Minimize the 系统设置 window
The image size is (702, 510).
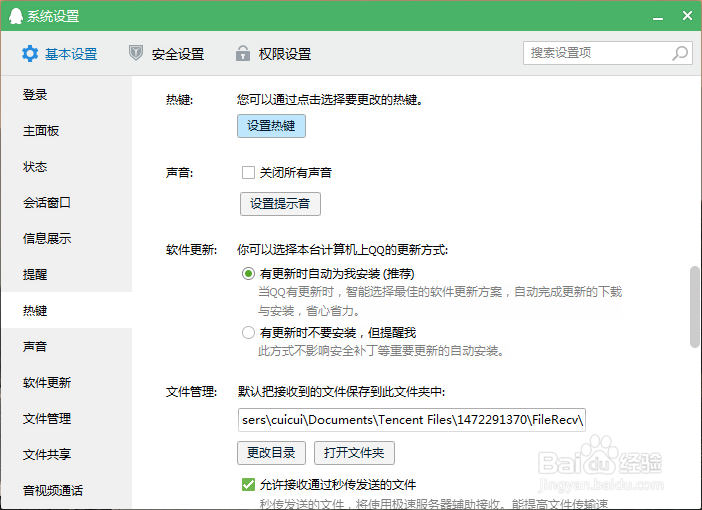pyautogui.click(x=658, y=17)
